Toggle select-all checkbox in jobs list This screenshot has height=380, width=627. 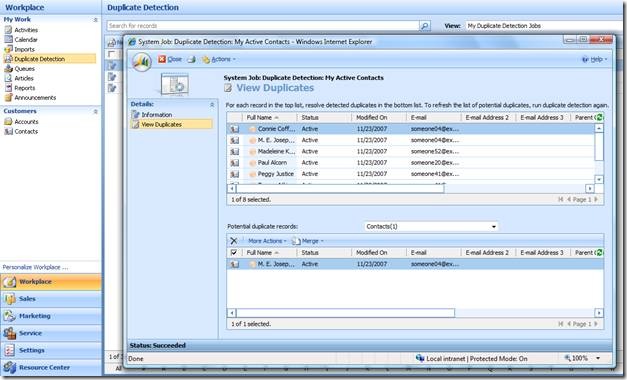pos(112,54)
